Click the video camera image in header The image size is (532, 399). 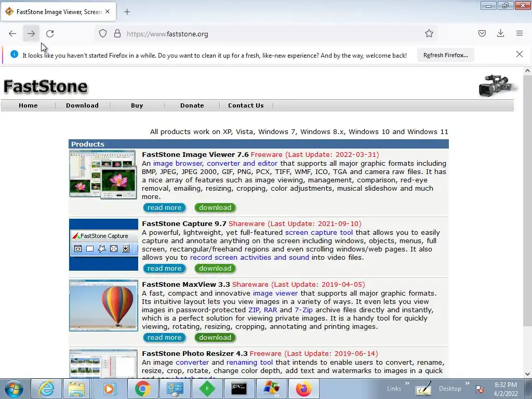(497, 85)
